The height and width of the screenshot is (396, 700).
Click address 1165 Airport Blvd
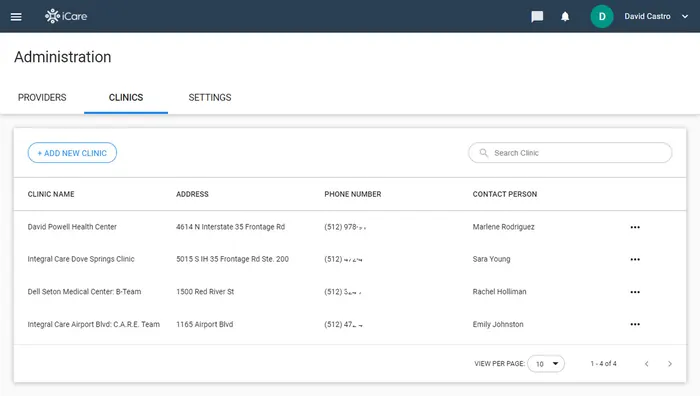(x=204, y=324)
